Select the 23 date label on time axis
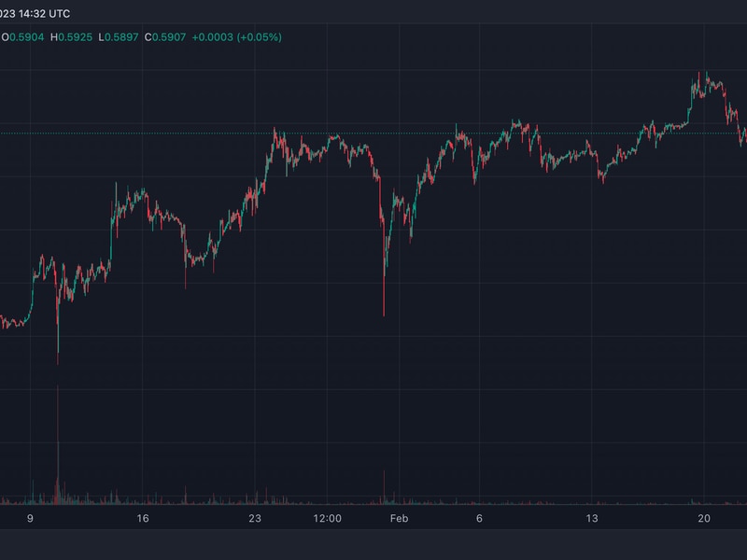This screenshot has width=747, height=560. coord(255,518)
